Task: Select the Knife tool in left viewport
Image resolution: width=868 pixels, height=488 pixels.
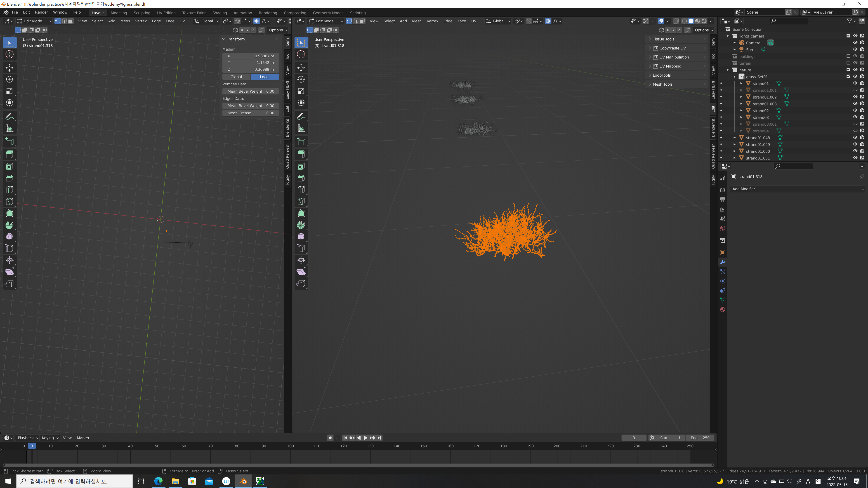Action: click(9, 201)
